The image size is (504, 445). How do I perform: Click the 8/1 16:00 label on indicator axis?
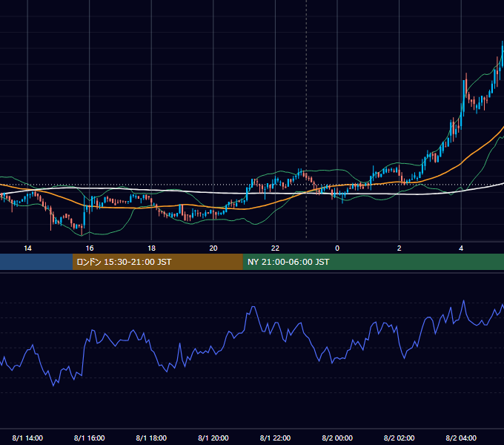(90, 438)
